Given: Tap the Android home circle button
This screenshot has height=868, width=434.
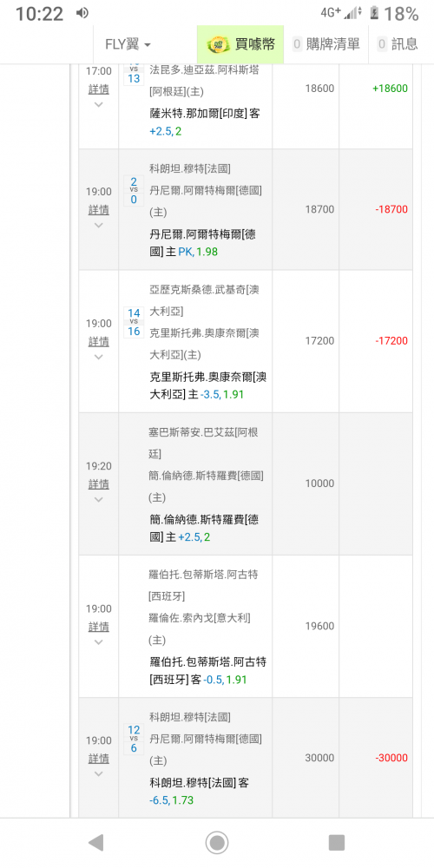Looking at the screenshot, I should [x=217, y=842].
